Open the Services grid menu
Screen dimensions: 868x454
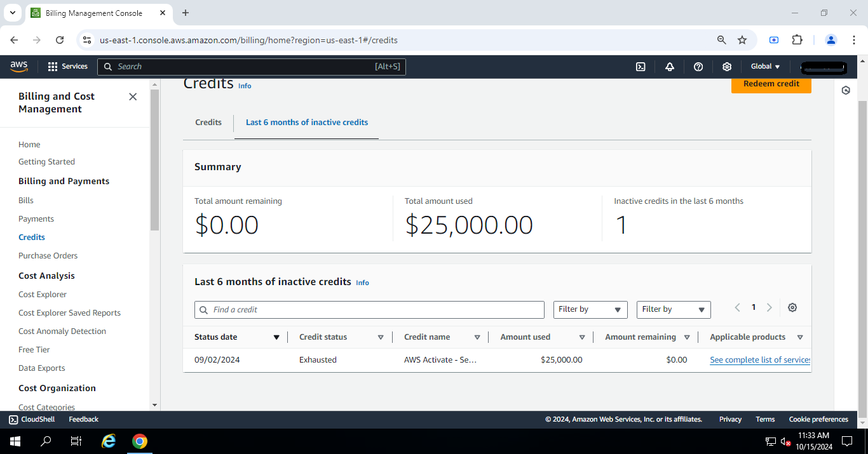67,66
